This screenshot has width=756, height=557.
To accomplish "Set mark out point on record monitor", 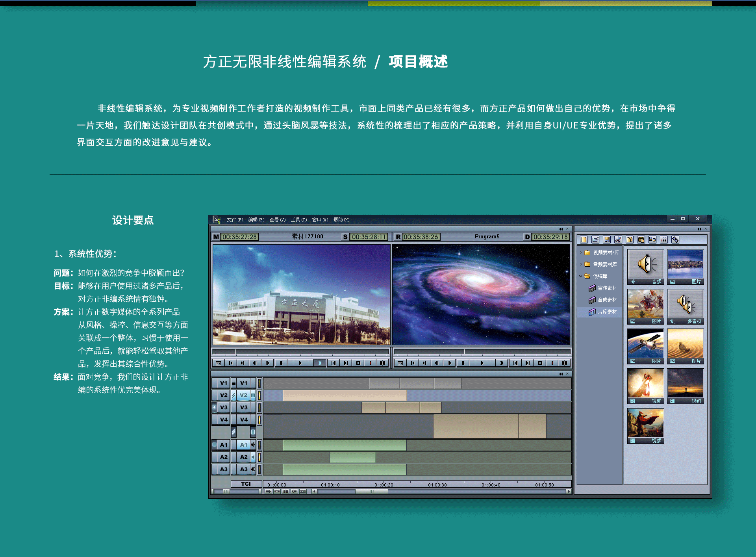I will 501,363.
